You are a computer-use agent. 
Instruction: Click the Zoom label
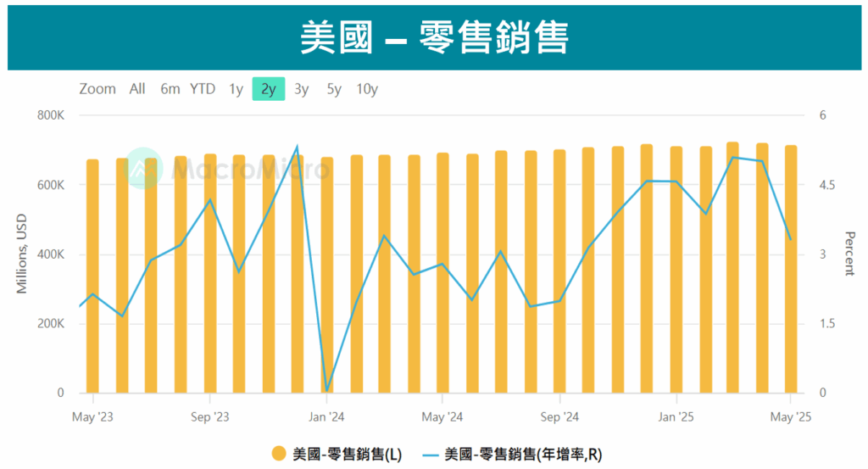(97, 89)
